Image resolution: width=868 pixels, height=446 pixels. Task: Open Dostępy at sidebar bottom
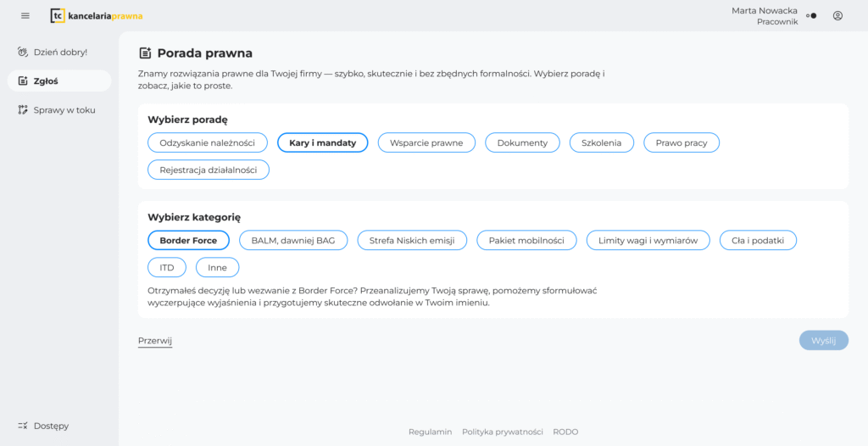point(50,426)
